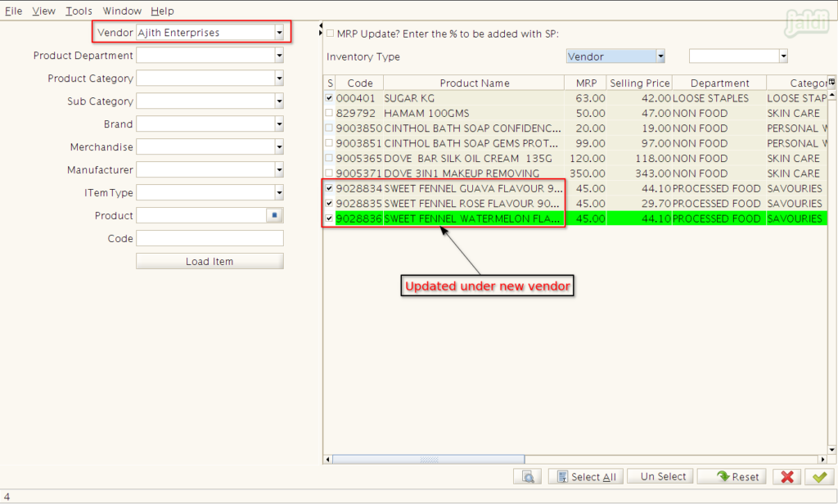Click the selling price value 47.00
Viewport: 838px width, 504px height.
656,113
